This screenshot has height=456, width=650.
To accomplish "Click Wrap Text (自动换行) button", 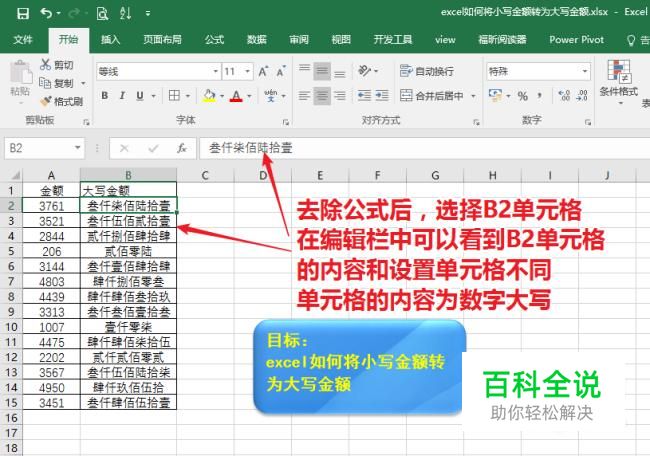I will [427, 71].
